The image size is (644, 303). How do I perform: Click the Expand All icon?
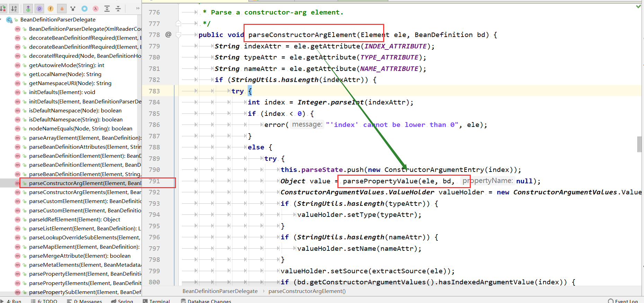tap(107, 9)
